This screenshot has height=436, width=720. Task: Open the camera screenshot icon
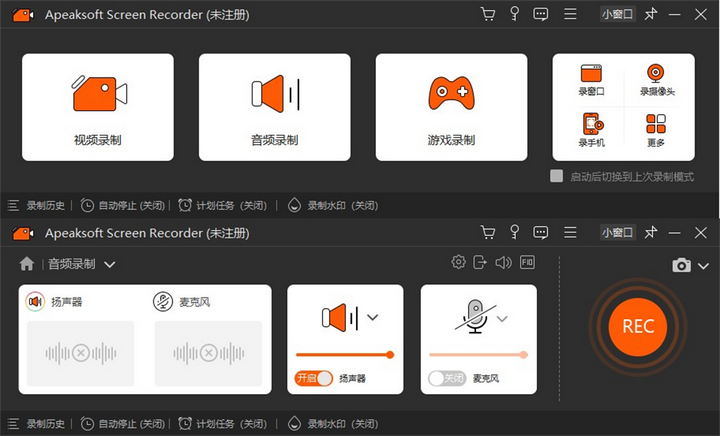(681, 265)
